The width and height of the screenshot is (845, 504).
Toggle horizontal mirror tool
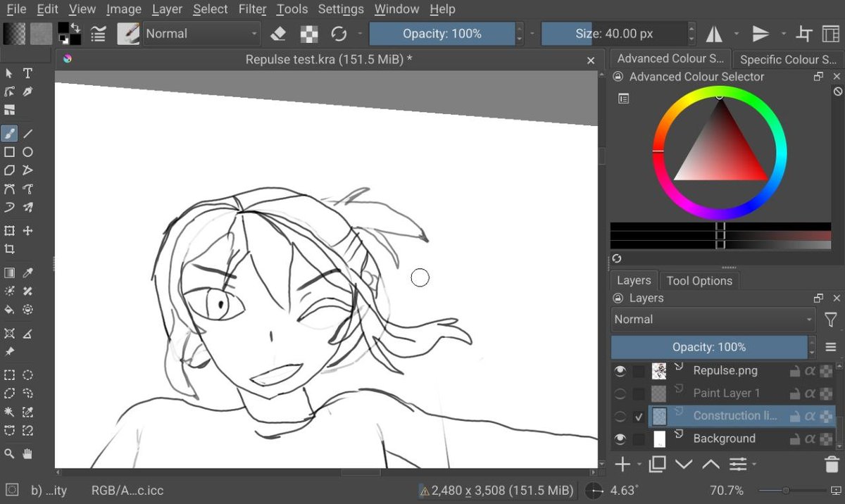(714, 33)
